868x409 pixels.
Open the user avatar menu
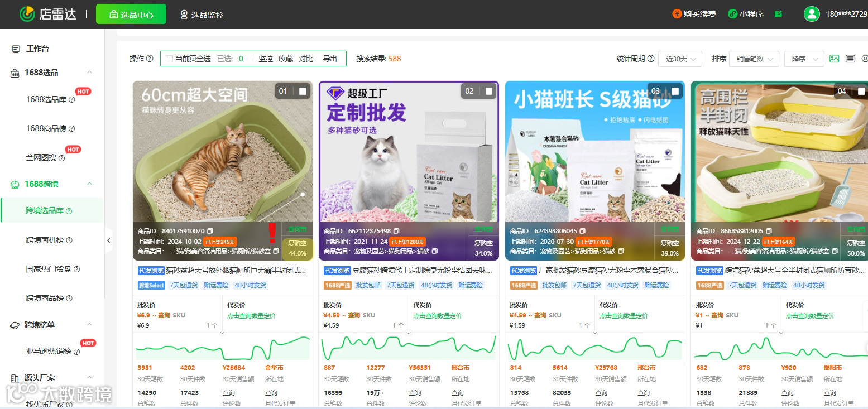pyautogui.click(x=812, y=14)
